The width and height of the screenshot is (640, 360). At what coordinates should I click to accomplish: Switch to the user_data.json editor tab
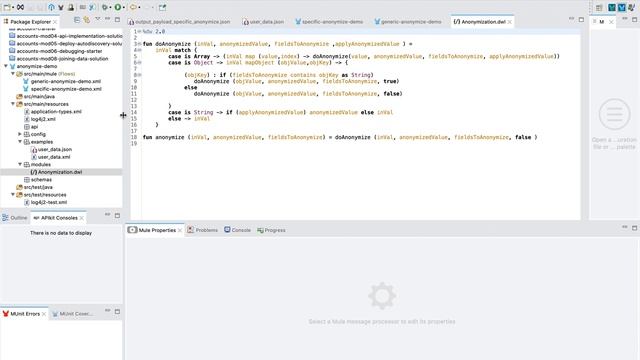click(263, 22)
